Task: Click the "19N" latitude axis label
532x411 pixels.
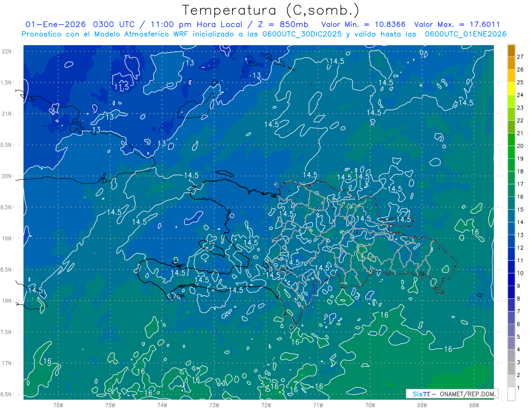Action: point(7,239)
